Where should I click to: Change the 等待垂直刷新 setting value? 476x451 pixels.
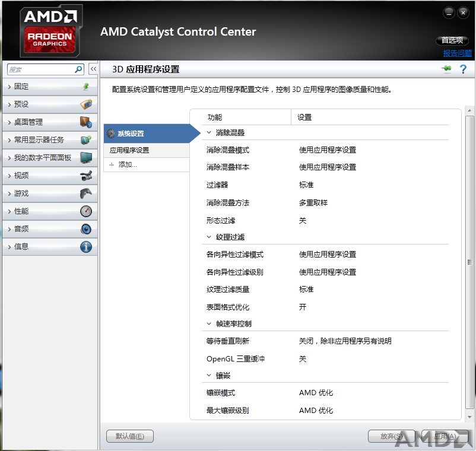(345, 341)
